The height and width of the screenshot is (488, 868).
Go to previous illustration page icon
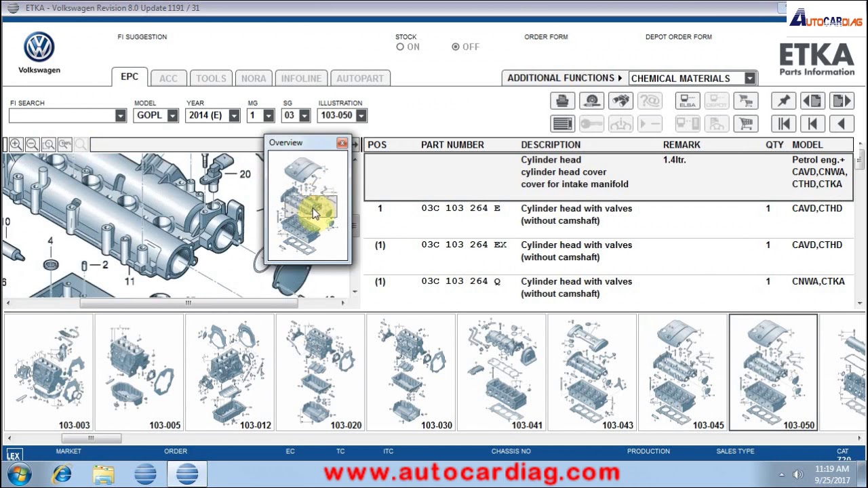click(812, 101)
